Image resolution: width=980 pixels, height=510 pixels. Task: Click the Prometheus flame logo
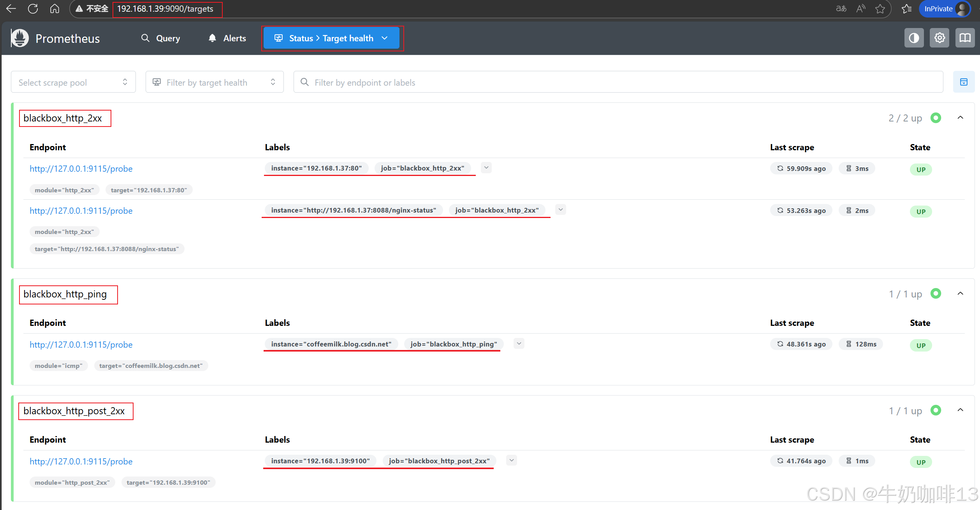click(20, 38)
